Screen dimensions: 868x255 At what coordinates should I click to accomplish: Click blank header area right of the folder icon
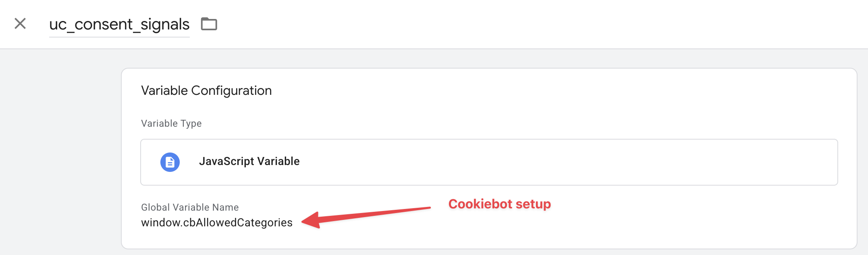pos(524,24)
